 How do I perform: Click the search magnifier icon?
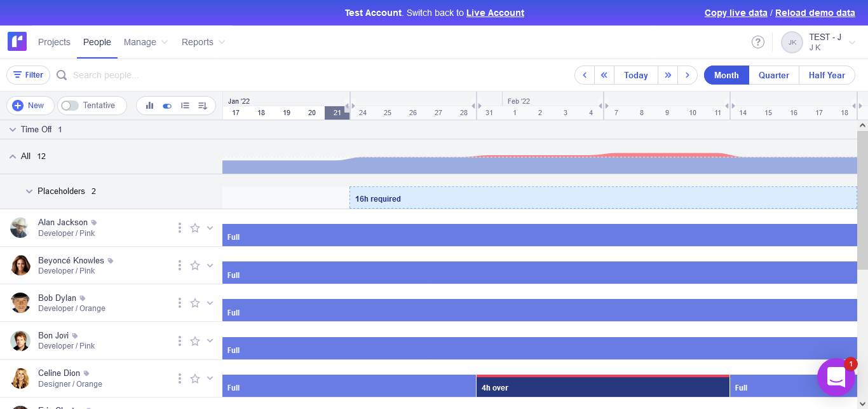pyautogui.click(x=61, y=74)
